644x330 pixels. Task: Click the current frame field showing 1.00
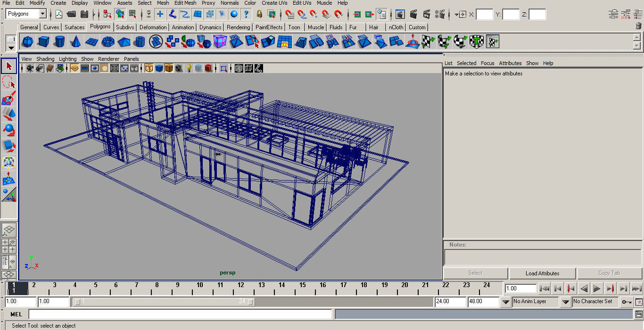pyautogui.click(x=520, y=289)
